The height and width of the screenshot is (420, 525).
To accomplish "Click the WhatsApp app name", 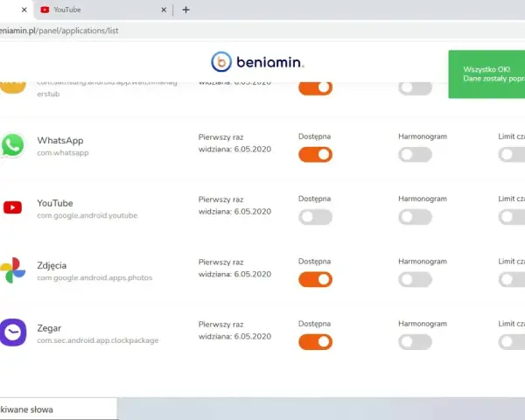I will coord(60,140).
